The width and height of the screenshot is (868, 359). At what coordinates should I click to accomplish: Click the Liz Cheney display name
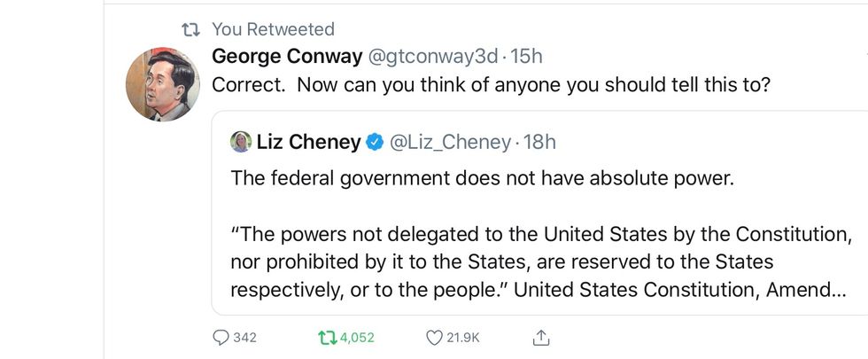point(308,142)
